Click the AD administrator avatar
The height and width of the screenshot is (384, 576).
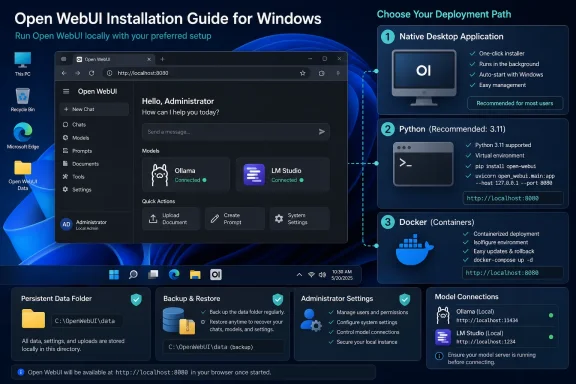coord(66,224)
